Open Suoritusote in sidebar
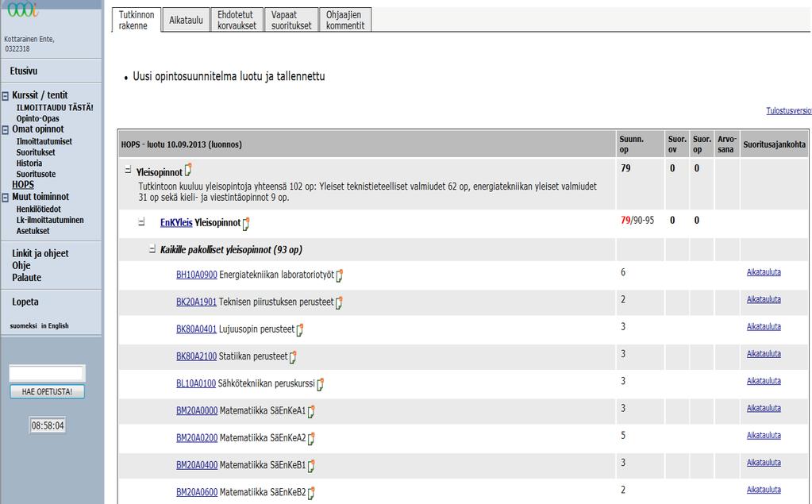This screenshot has height=504, width=812. [36, 174]
